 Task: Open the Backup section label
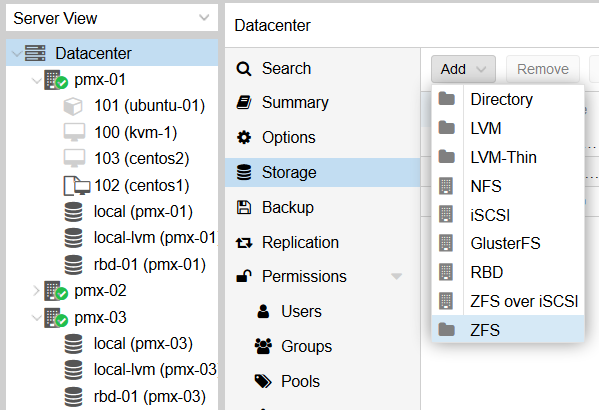(288, 207)
